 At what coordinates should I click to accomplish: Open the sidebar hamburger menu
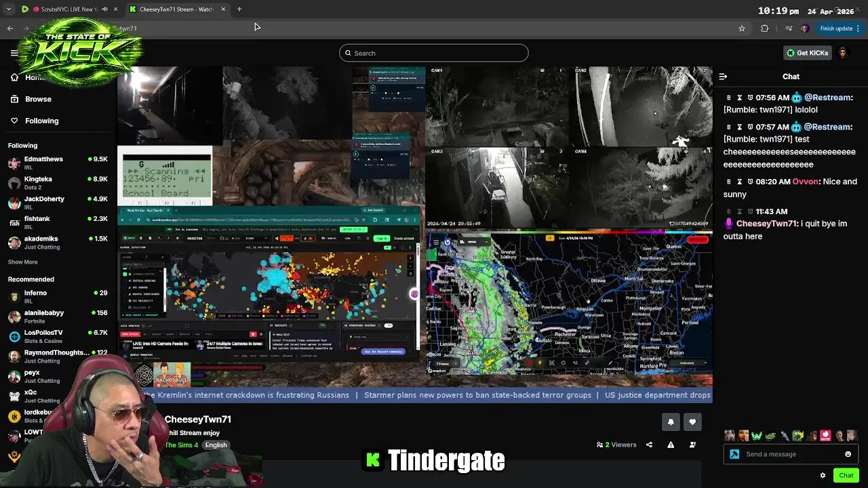(14, 53)
